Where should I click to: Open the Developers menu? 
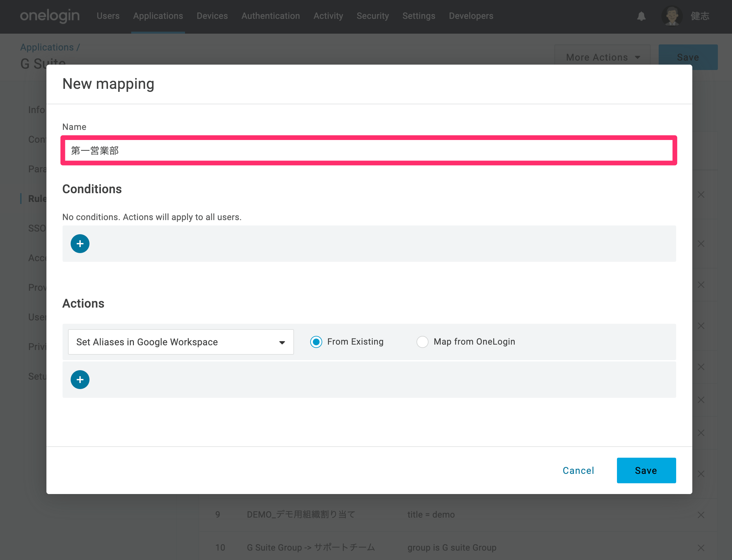(471, 16)
